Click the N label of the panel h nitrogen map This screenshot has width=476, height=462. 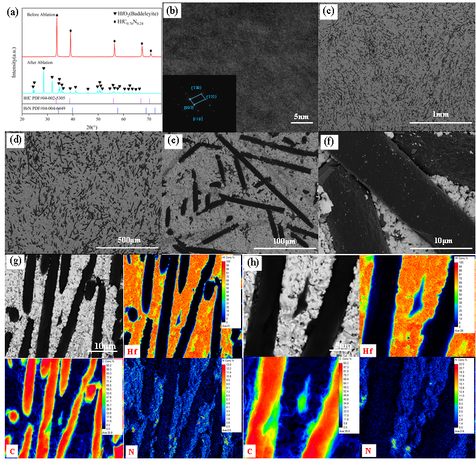369,452
